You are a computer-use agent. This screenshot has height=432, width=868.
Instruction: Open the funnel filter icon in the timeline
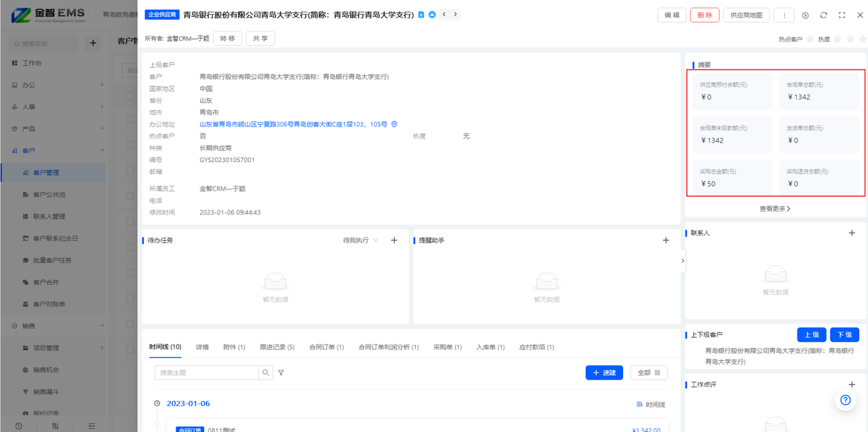(281, 372)
